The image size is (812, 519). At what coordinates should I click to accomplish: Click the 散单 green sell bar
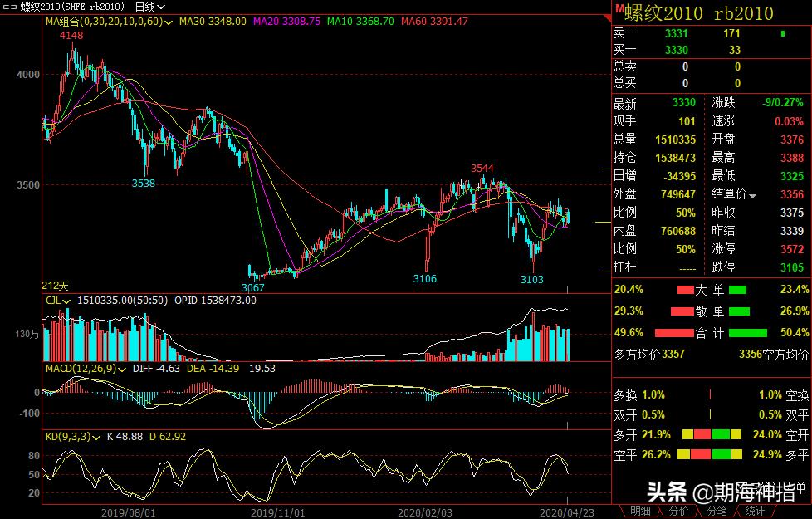tap(739, 311)
